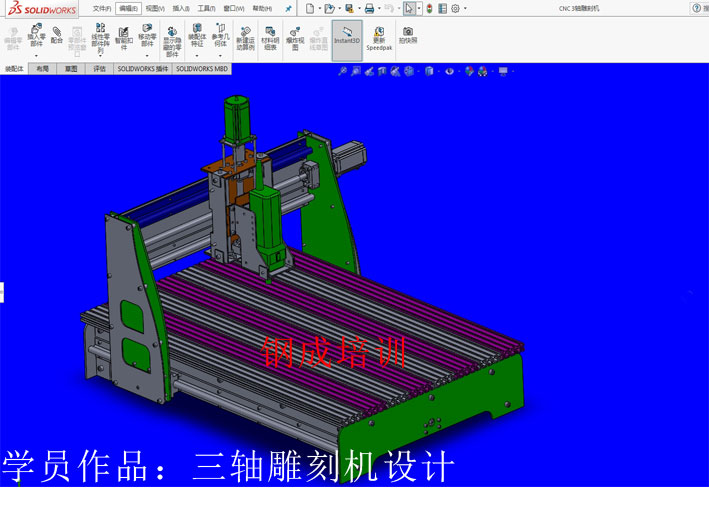Open the Bill of Materials (材料明细表) tool
Screen dimensions: 709x510
[x=270, y=38]
